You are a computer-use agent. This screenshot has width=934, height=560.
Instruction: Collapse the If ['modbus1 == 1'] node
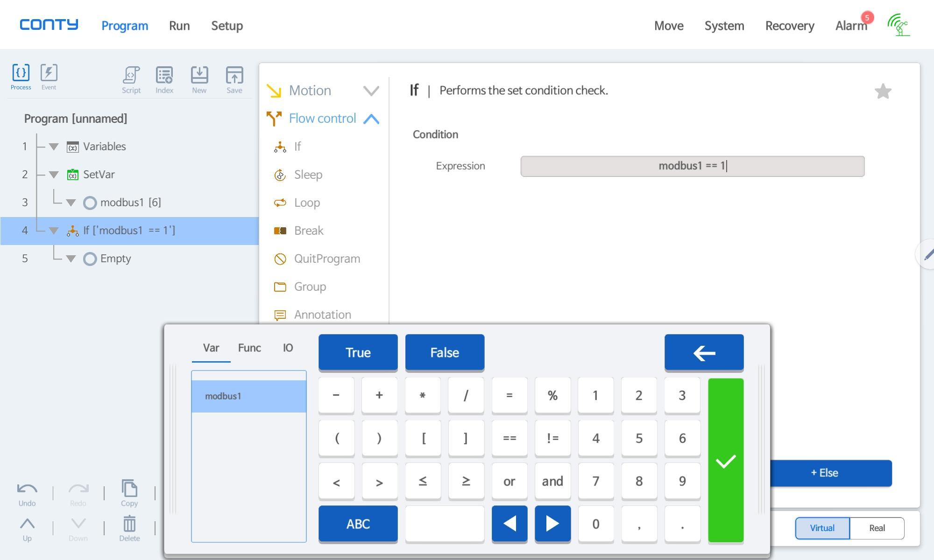tap(54, 231)
